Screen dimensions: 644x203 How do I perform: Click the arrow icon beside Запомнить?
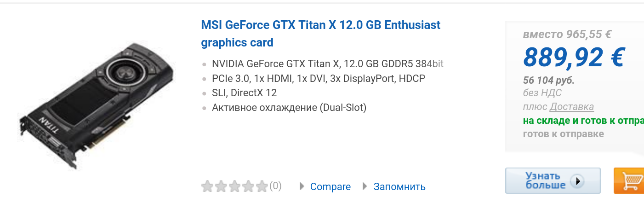(x=365, y=186)
